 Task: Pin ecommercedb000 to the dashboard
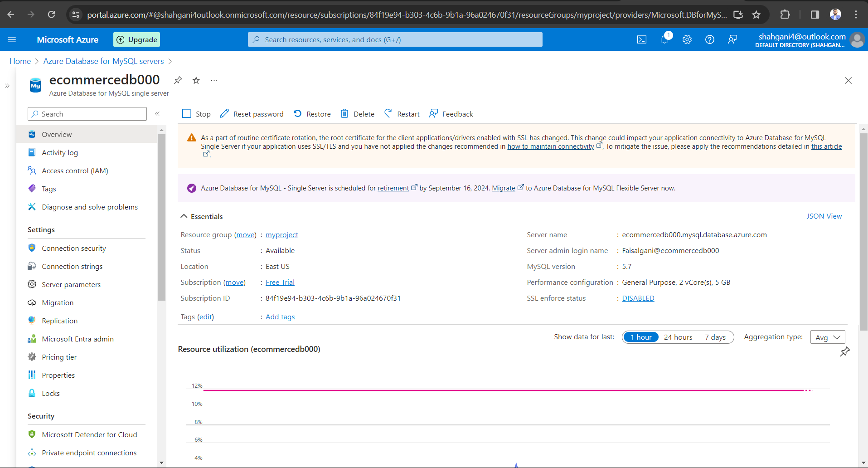tap(178, 80)
